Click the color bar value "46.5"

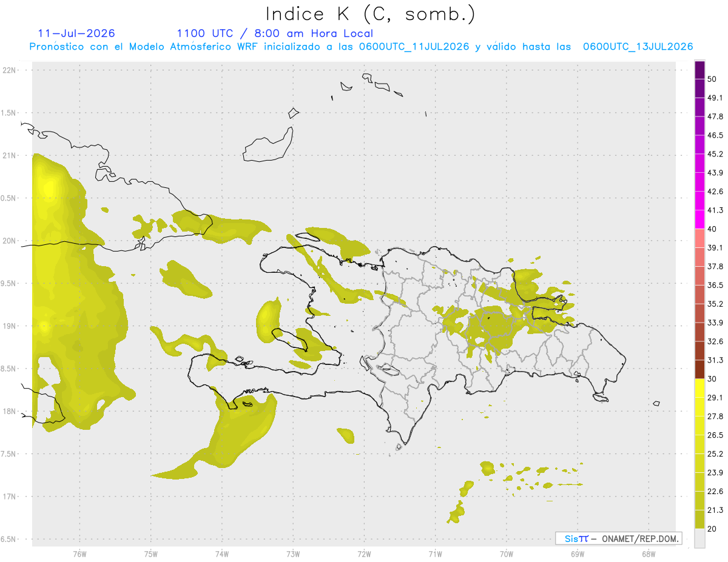click(715, 135)
